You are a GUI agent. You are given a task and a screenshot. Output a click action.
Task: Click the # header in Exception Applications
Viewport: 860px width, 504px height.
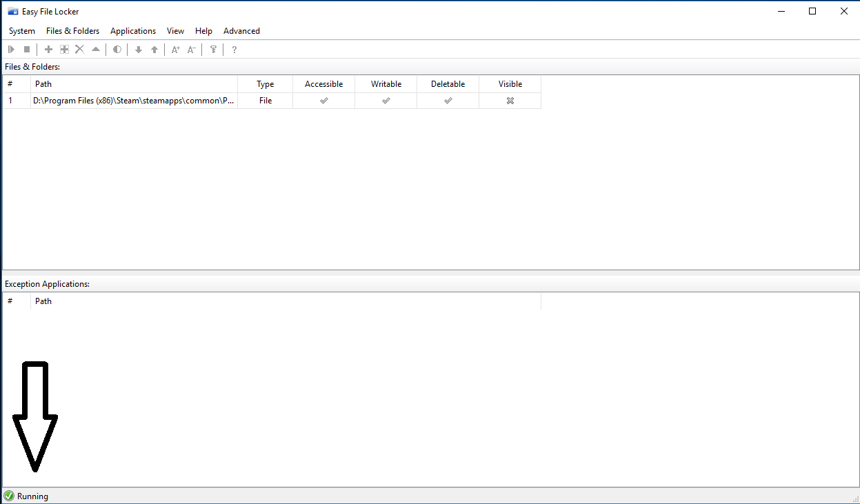coord(17,301)
